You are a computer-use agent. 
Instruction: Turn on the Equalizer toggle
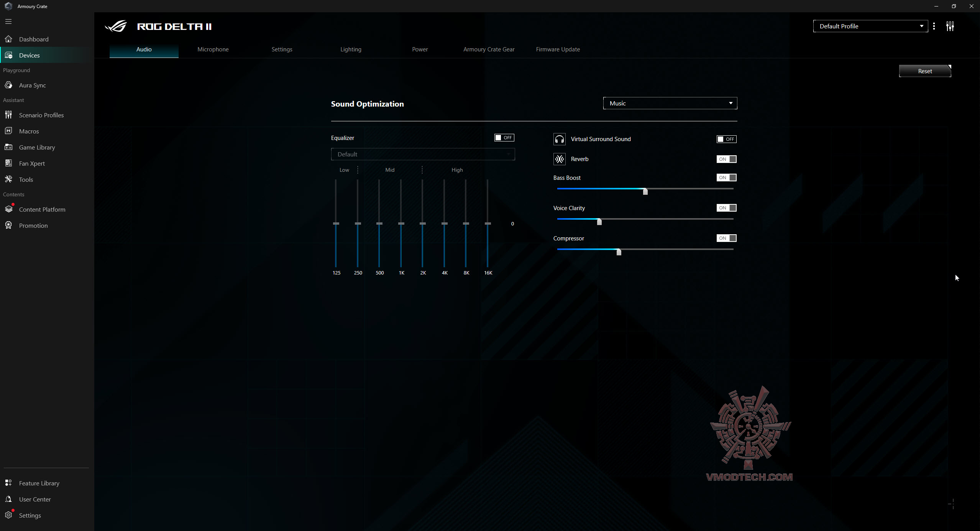pos(504,138)
